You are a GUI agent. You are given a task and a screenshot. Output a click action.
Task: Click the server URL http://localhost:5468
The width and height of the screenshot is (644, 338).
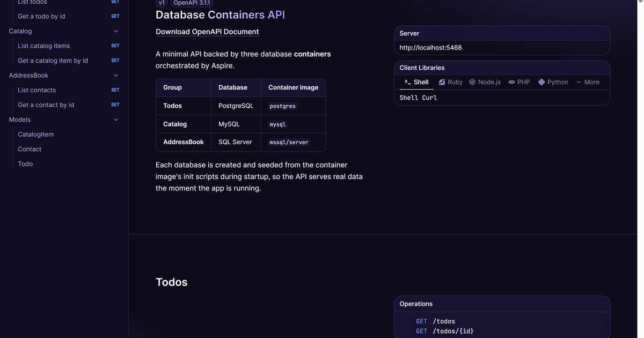(430, 47)
